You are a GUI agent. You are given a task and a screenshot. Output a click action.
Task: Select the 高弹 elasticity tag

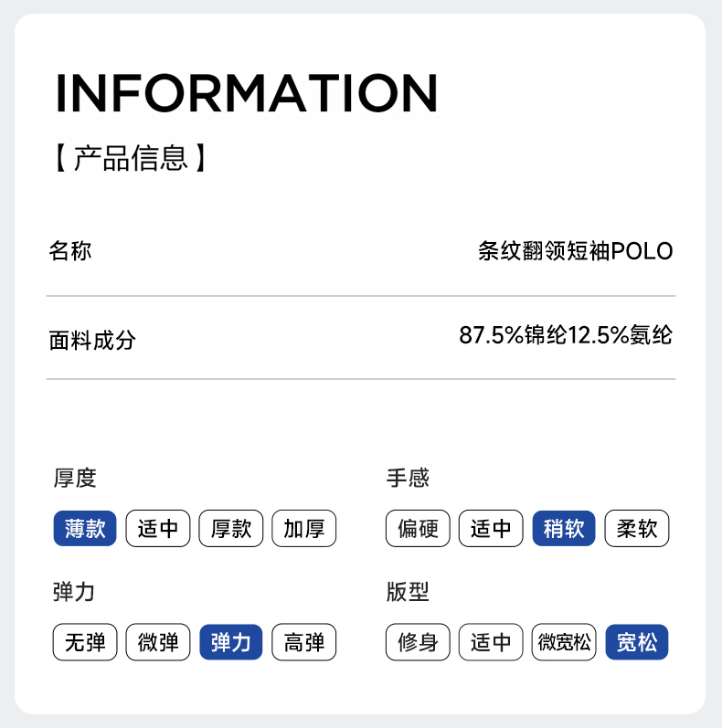[x=304, y=642]
